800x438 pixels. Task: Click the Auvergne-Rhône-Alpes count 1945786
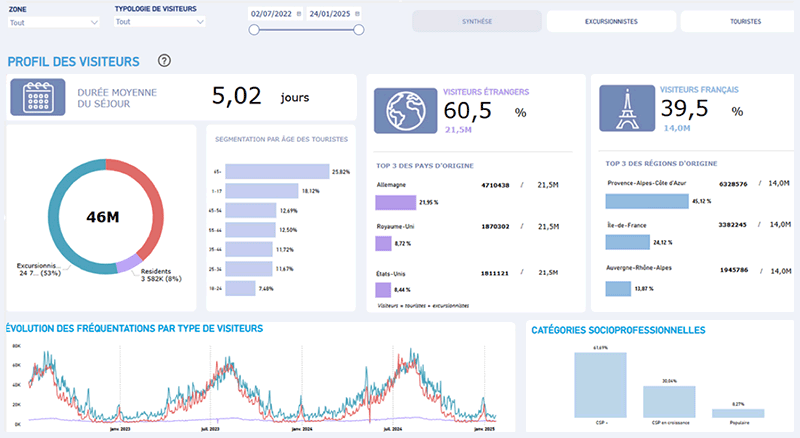tap(734, 270)
